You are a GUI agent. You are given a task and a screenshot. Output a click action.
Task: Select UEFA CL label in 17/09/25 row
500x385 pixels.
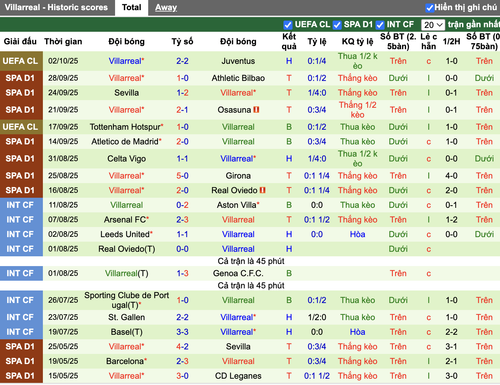coord(21,127)
